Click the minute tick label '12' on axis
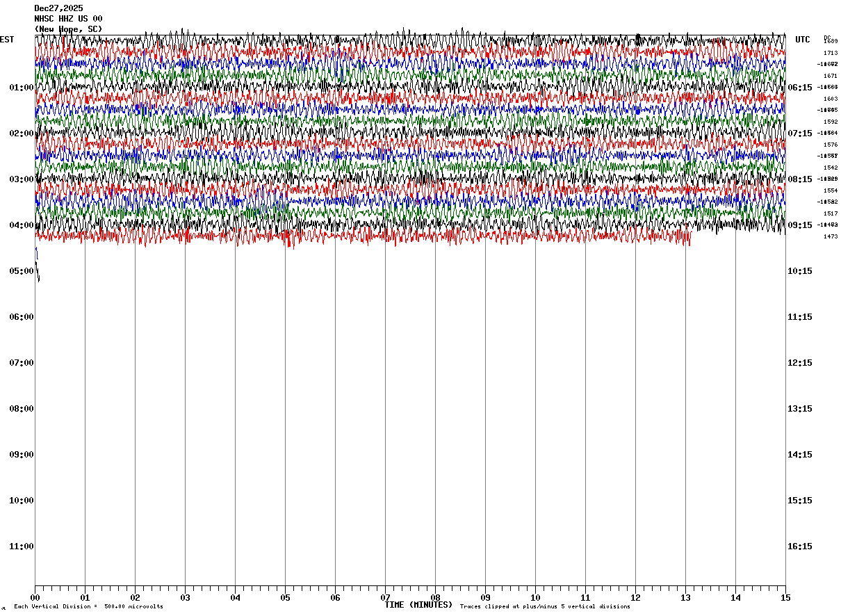Screen dimensions: 841x616 pyautogui.click(x=635, y=598)
